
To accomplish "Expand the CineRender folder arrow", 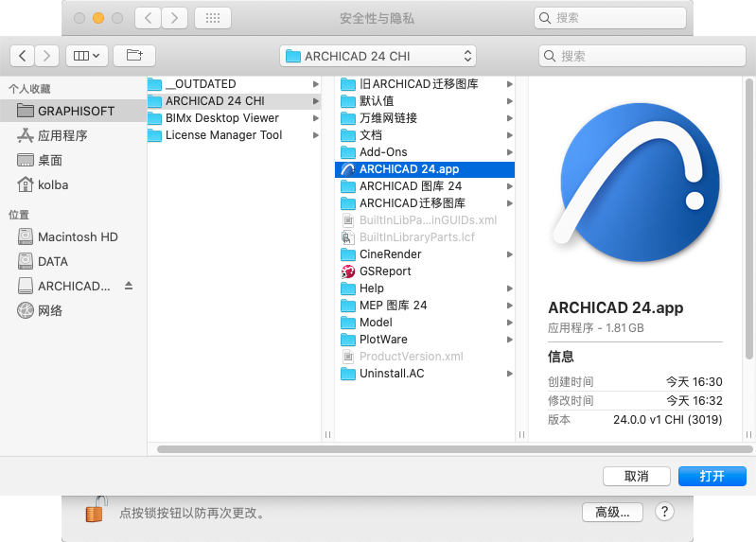I will point(510,254).
